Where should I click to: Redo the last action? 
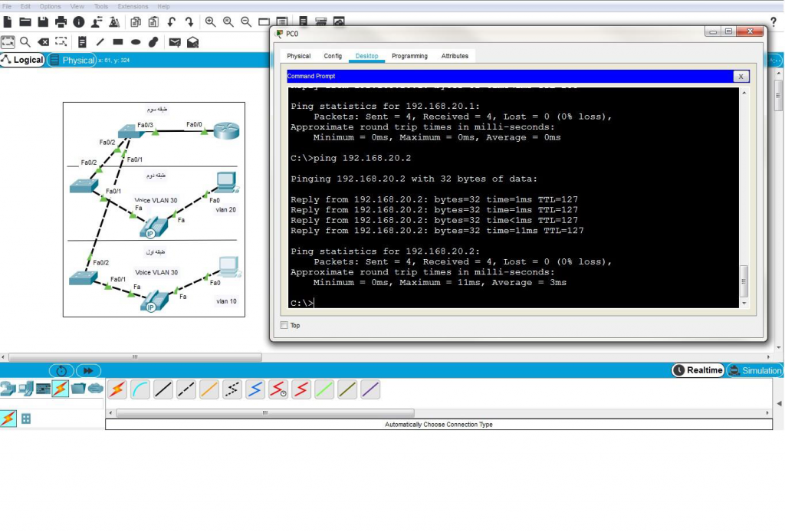(x=189, y=22)
